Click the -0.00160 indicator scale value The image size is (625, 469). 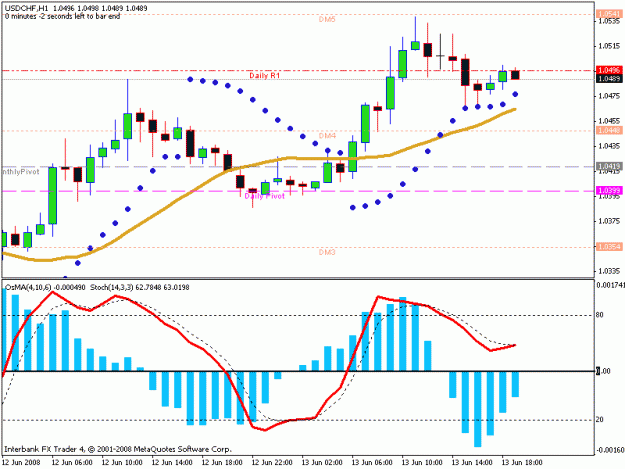click(610, 450)
